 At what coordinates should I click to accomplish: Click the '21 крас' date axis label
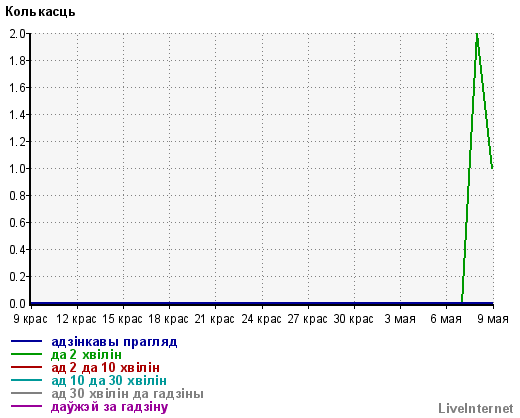pyautogui.click(x=215, y=319)
